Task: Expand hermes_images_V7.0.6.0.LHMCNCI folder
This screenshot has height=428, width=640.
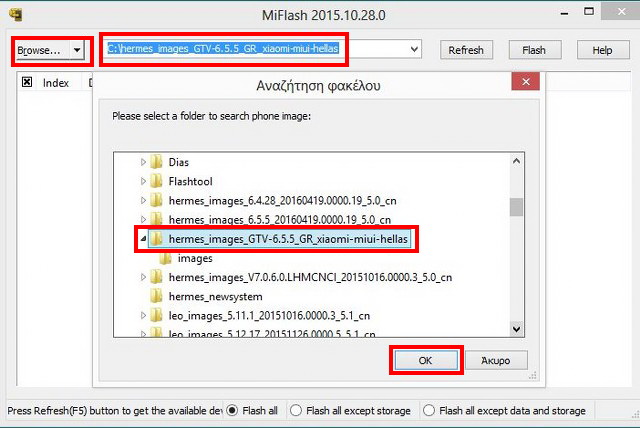Action: pyautogui.click(x=143, y=277)
